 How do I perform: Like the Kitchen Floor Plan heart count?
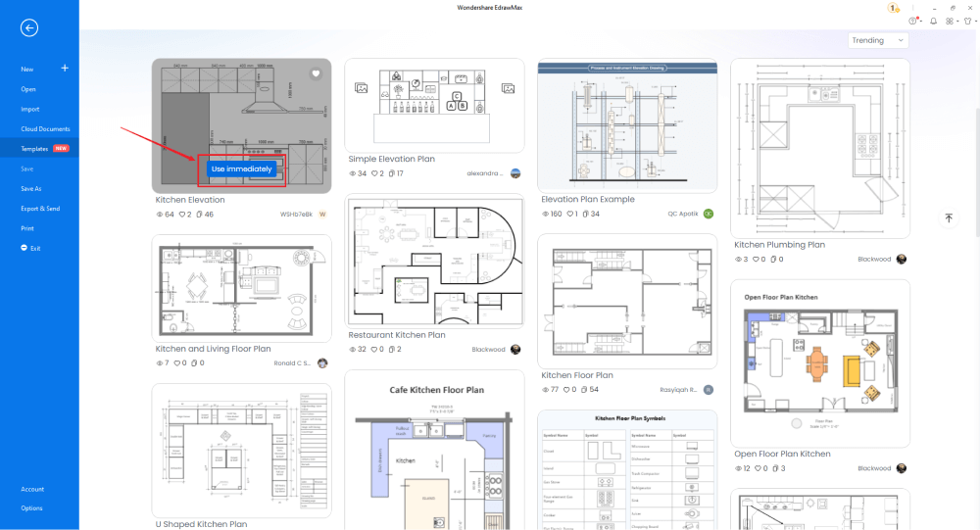(569, 389)
